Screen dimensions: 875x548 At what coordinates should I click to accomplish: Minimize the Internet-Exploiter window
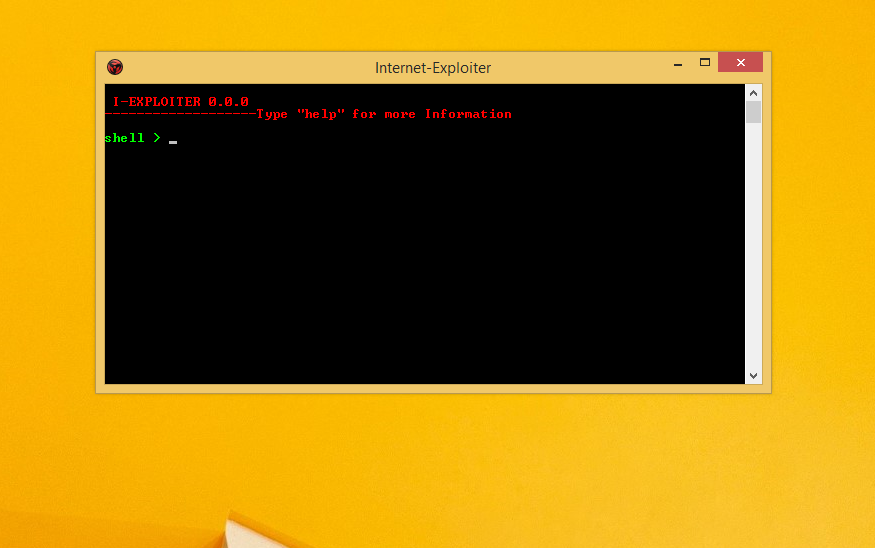pyautogui.click(x=677, y=63)
